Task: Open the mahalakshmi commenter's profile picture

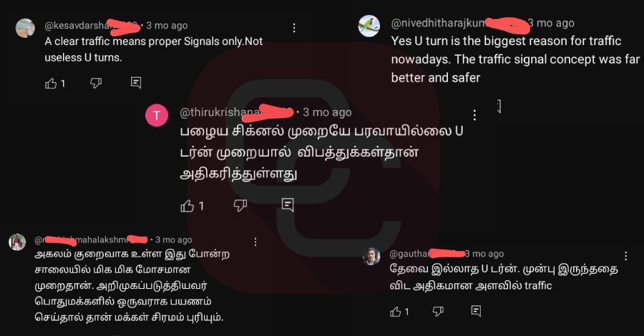Action: click(17, 242)
